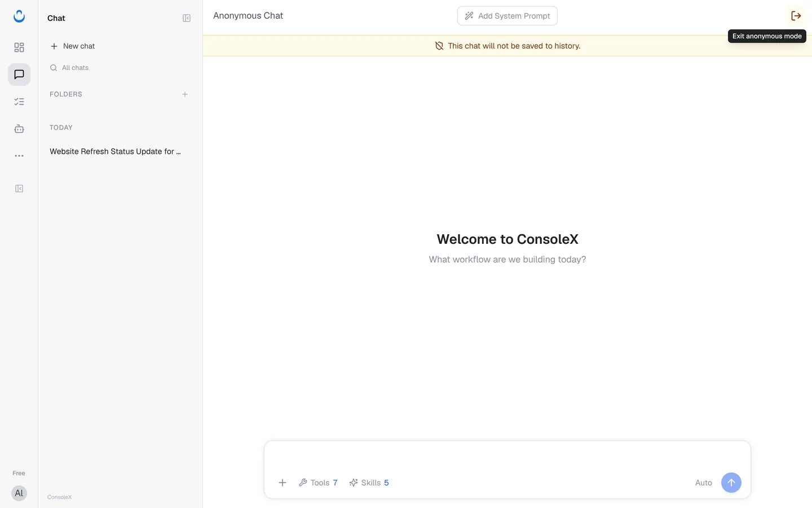Open the Skills selector
812x508 pixels.
pos(369,483)
